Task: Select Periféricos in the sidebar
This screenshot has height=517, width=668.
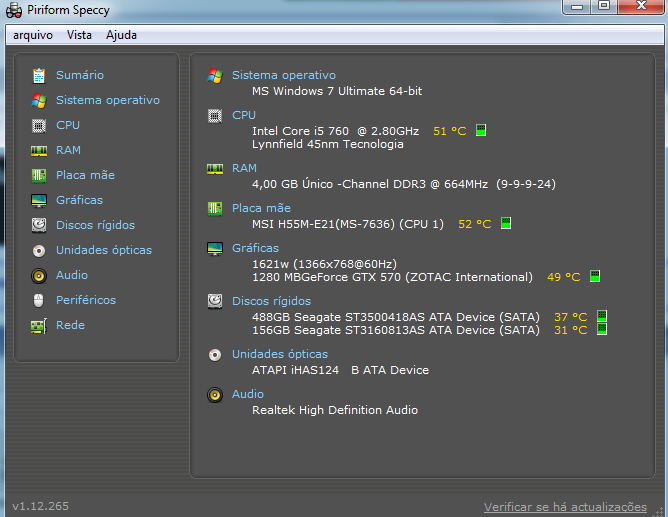Action: click(86, 300)
